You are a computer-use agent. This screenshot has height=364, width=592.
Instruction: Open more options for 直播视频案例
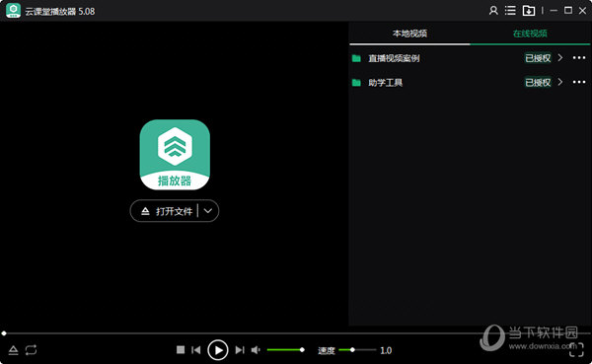tap(579, 58)
